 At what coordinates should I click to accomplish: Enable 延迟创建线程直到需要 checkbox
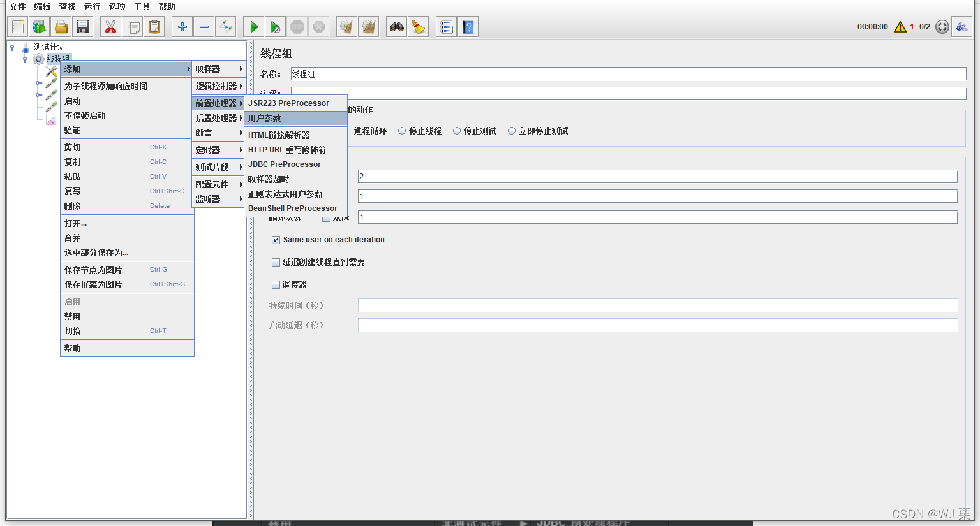pyautogui.click(x=276, y=262)
